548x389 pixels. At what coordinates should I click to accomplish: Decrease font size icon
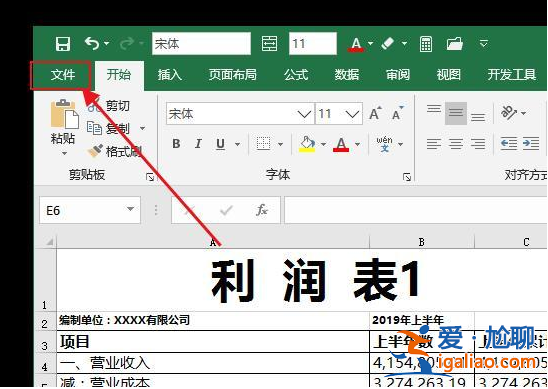[x=398, y=113]
